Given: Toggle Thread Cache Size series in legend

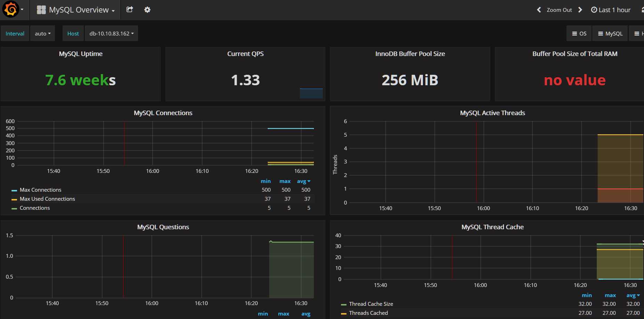Looking at the screenshot, I should click(371, 304).
